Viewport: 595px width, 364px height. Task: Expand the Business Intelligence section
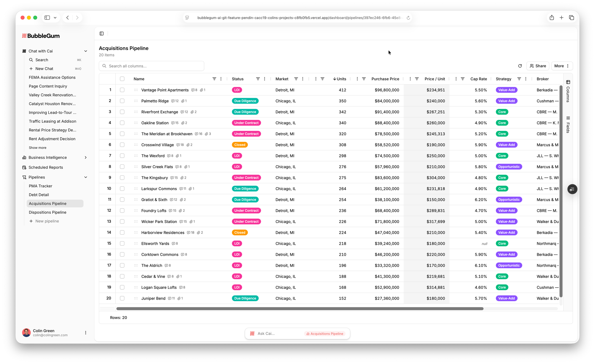pyautogui.click(x=86, y=158)
